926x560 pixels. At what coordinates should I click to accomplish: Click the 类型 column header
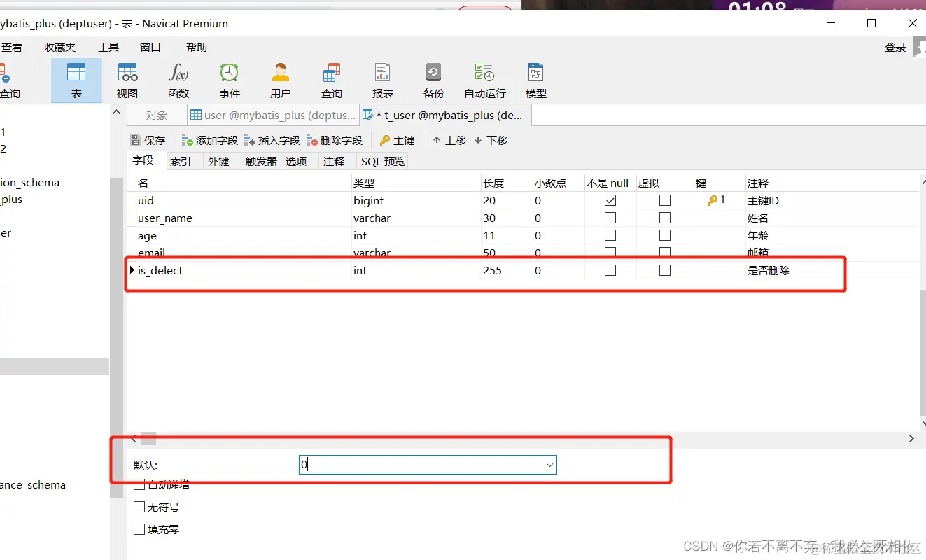[416, 183]
